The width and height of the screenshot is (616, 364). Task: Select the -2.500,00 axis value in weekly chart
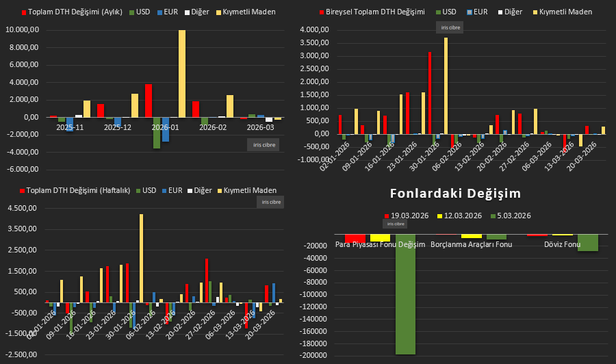[21, 354]
